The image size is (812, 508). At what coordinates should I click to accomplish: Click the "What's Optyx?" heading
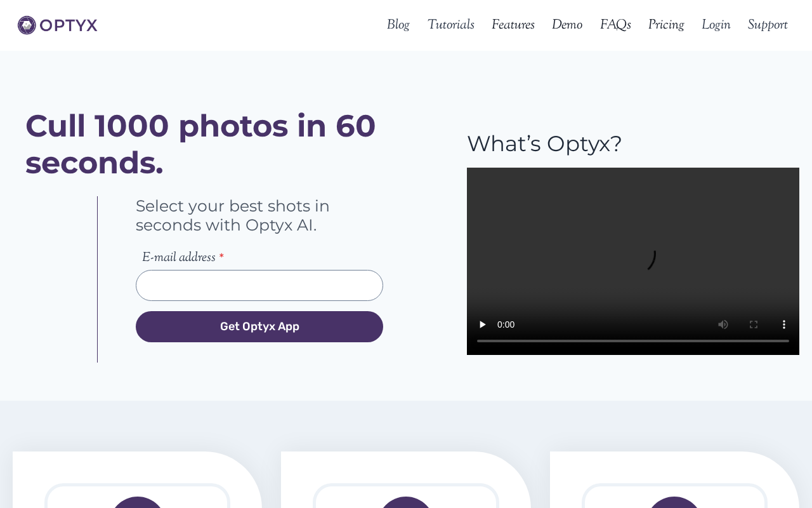[x=544, y=144]
